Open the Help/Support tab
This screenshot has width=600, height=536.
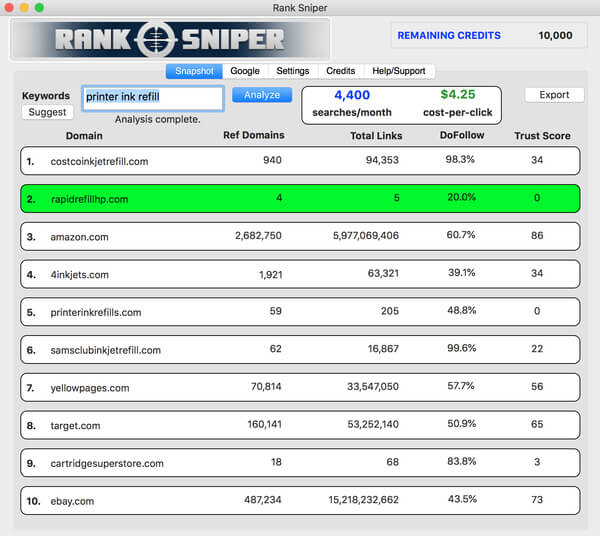(x=399, y=71)
